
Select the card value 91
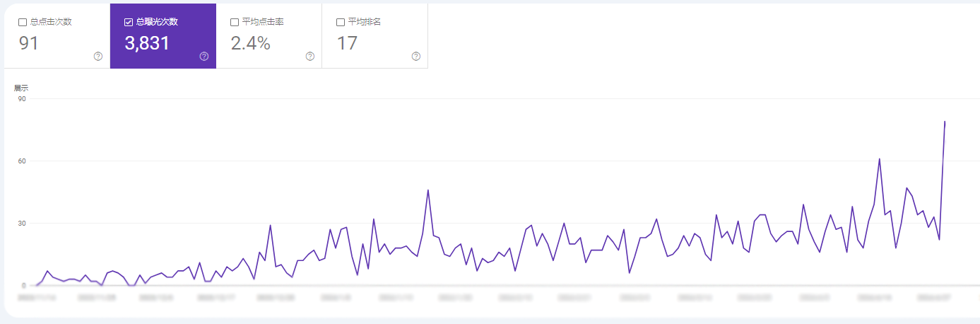click(x=29, y=43)
